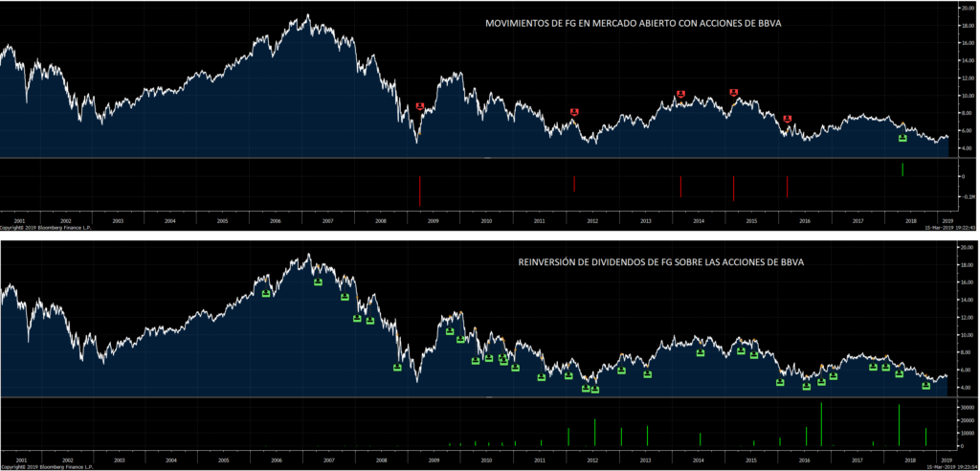Viewport: 980px width, 471px height.
Task: Click the '-0.1M' volume label on upper chart
Action: [x=969, y=196]
